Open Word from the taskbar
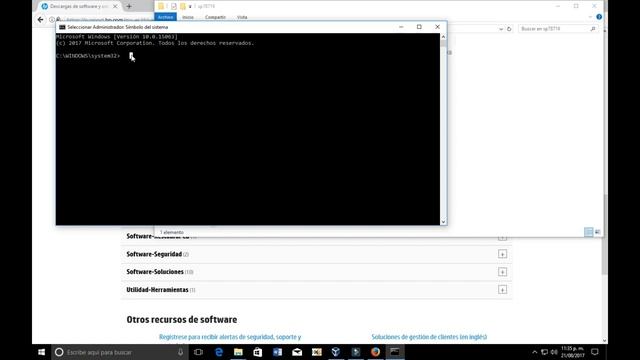 point(278,352)
